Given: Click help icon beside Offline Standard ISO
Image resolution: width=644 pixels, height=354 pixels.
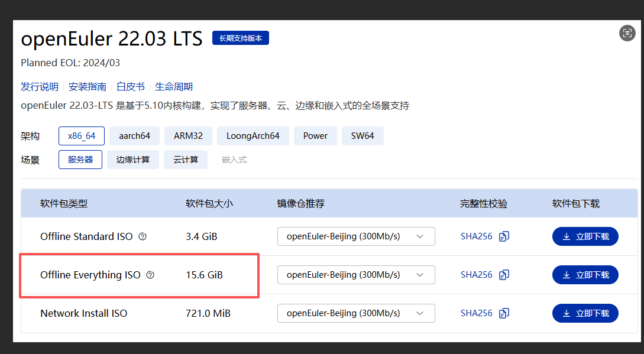Looking at the screenshot, I should pos(143,236).
